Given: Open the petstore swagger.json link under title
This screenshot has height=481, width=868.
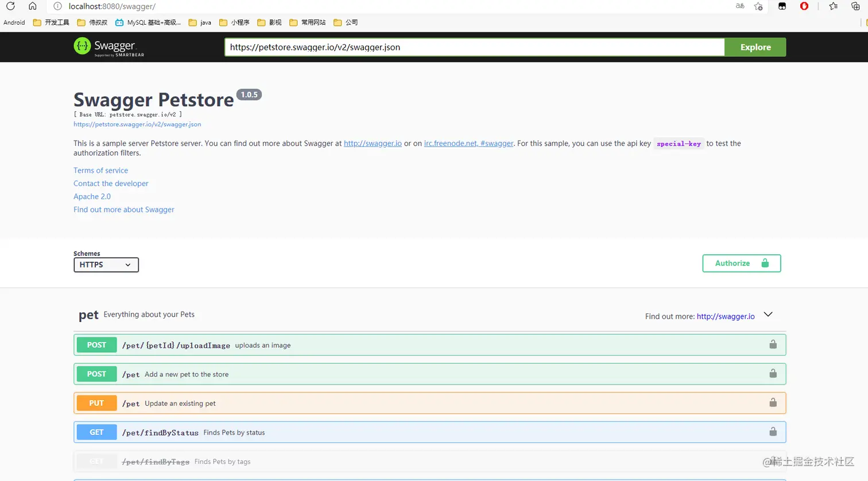Looking at the screenshot, I should [x=137, y=124].
